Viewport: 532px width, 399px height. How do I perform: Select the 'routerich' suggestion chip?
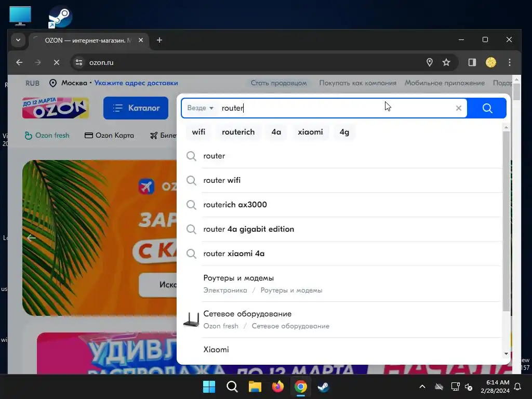coord(238,132)
